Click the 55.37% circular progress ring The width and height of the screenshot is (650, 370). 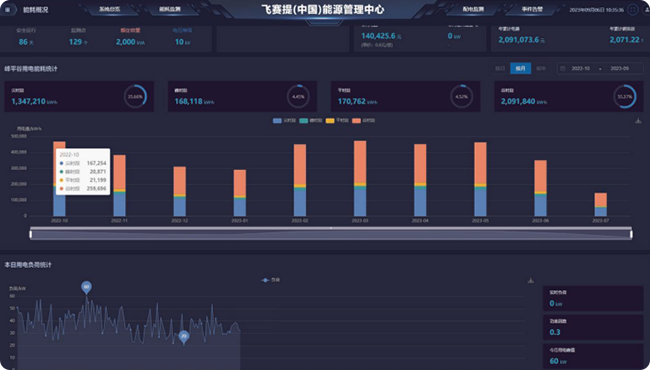coord(624,97)
